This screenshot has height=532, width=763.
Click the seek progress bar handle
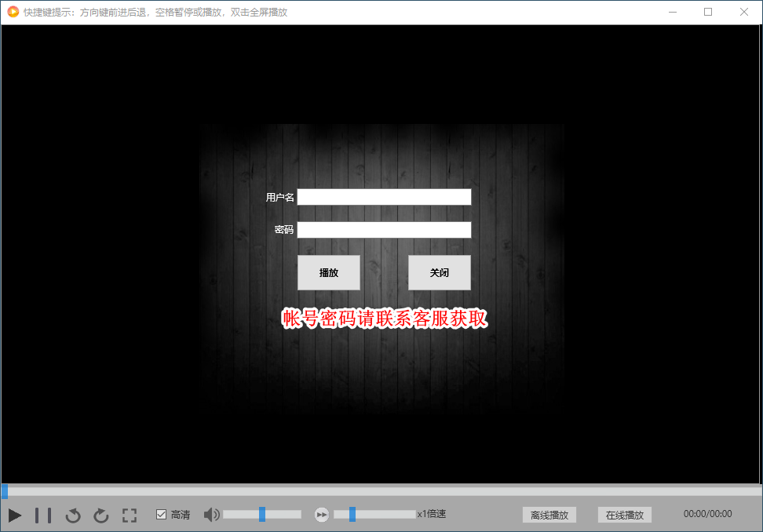pos(5,491)
